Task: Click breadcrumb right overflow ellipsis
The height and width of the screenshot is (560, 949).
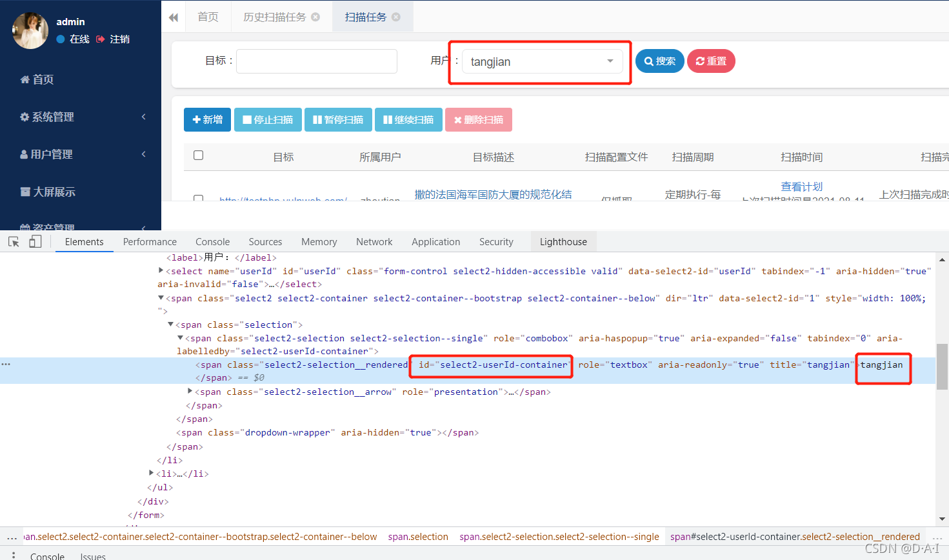Action: tap(937, 537)
